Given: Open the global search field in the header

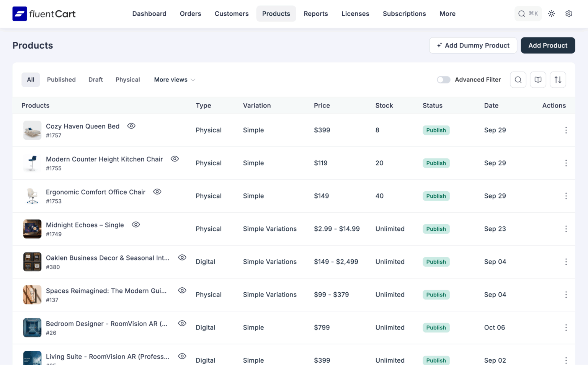Looking at the screenshot, I should 528,13.
